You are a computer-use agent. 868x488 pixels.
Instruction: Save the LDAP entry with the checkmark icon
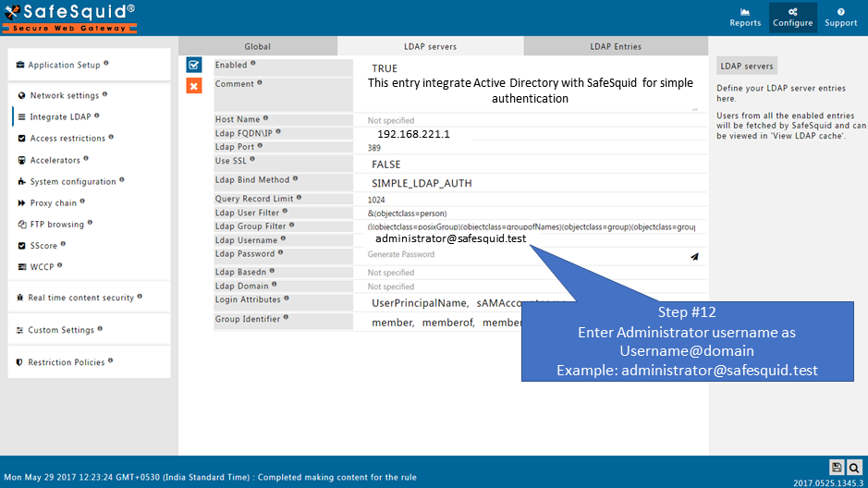(x=194, y=65)
